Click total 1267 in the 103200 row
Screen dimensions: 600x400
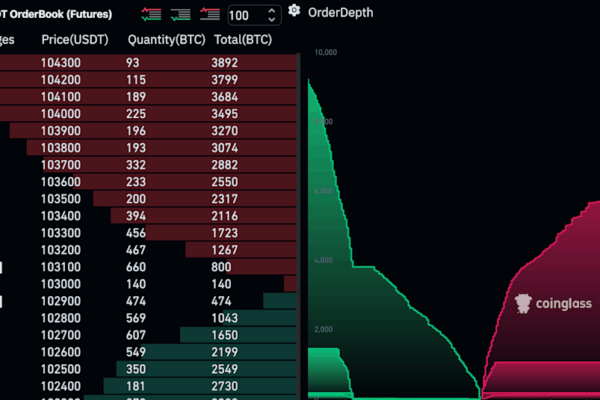(x=225, y=250)
